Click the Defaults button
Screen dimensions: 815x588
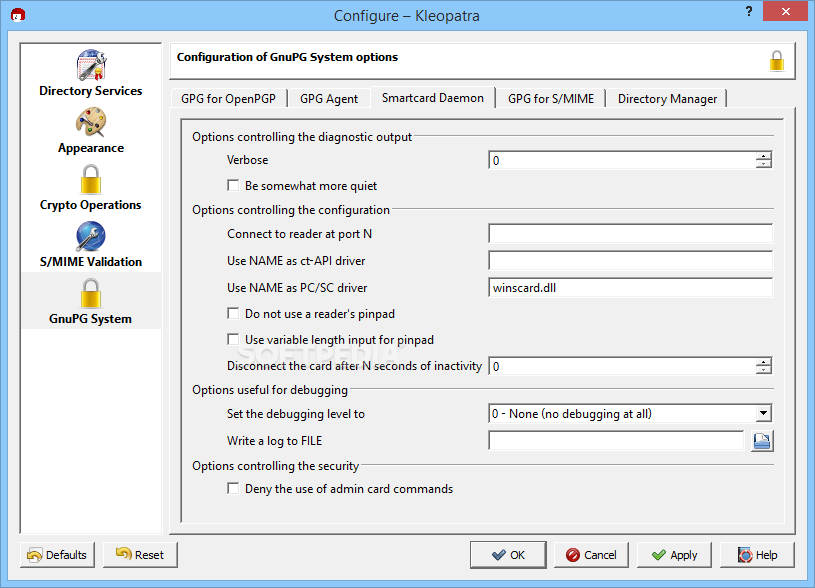(x=57, y=555)
